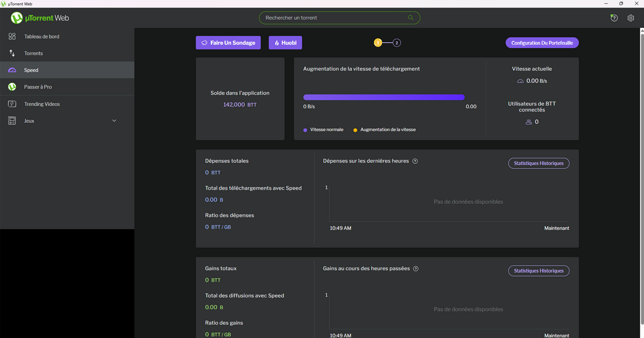Select the Speed speedometer icon

[12, 70]
